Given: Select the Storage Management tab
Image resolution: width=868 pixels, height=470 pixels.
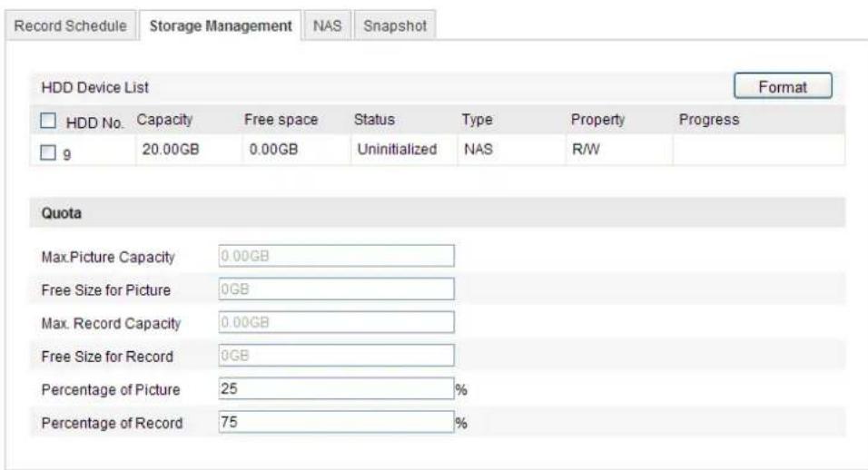Looking at the screenshot, I should 221,26.
